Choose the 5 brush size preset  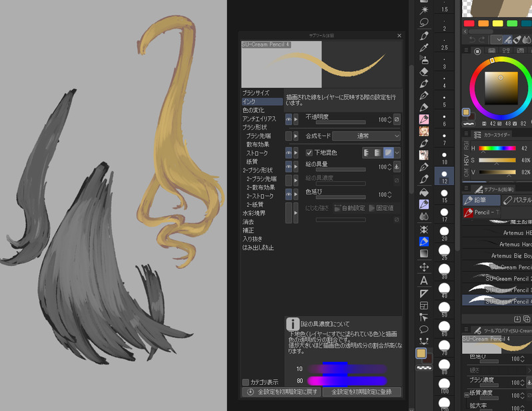coord(444,100)
